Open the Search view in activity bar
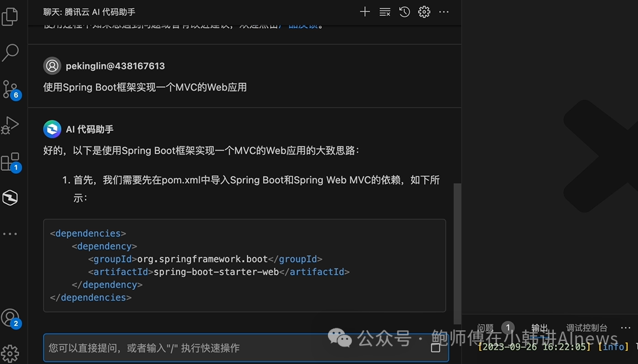The image size is (638, 364). 10,53
